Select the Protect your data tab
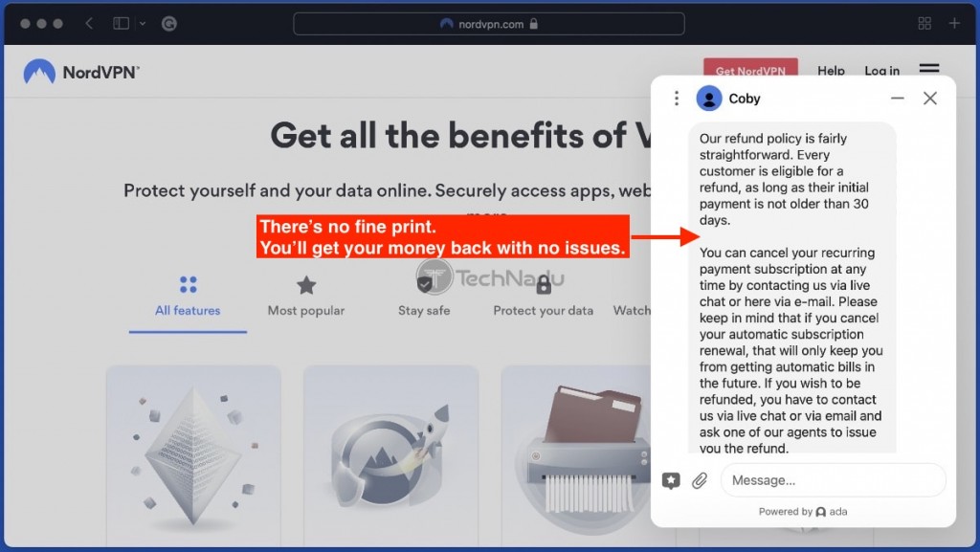The width and height of the screenshot is (980, 552). pyautogui.click(x=544, y=297)
